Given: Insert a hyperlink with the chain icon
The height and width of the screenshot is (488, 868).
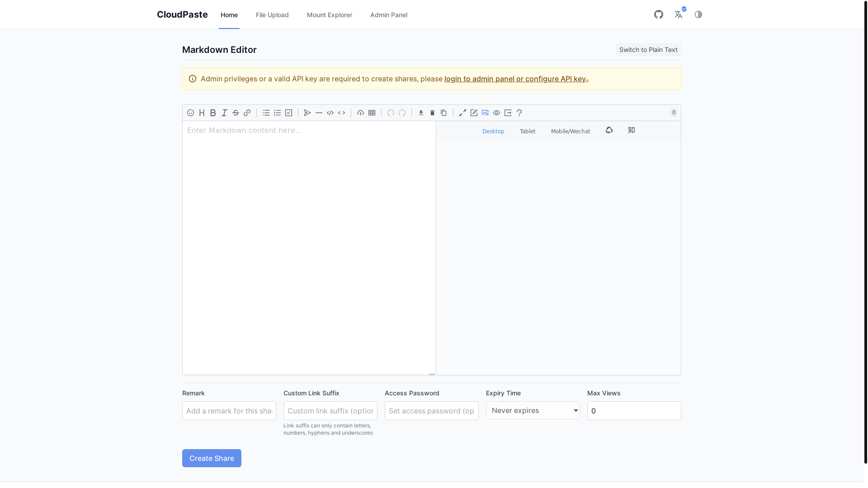Looking at the screenshot, I should click(x=247, y=113).
